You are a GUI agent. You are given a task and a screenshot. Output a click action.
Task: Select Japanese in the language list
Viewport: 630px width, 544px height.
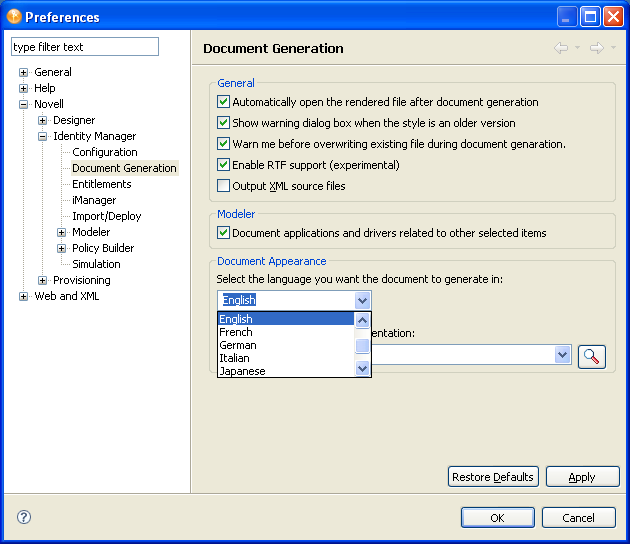242,371
